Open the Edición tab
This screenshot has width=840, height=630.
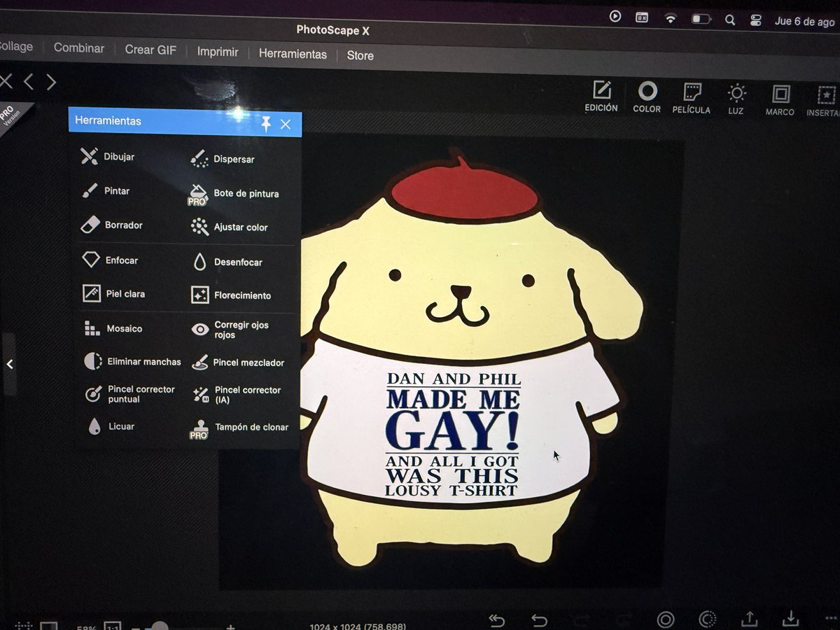tap(601, 97)
